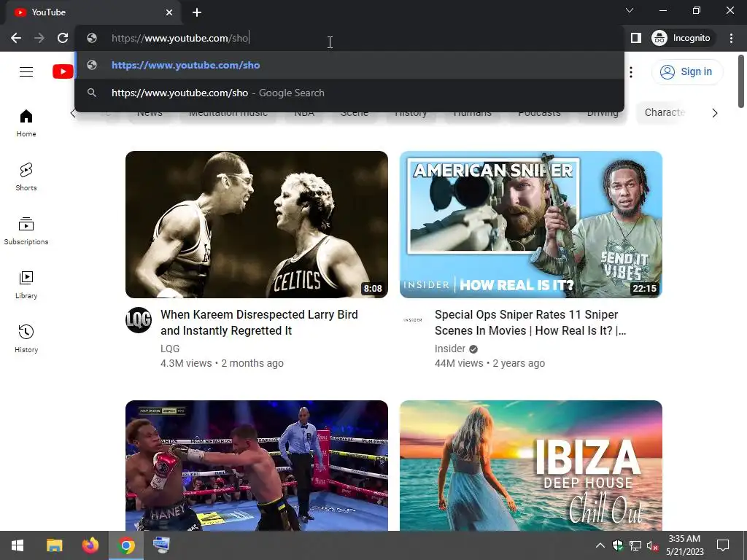Click the Special Ops Sniper Rates title
The height and width of the screenshot is (560, 747).
point(530,322)
